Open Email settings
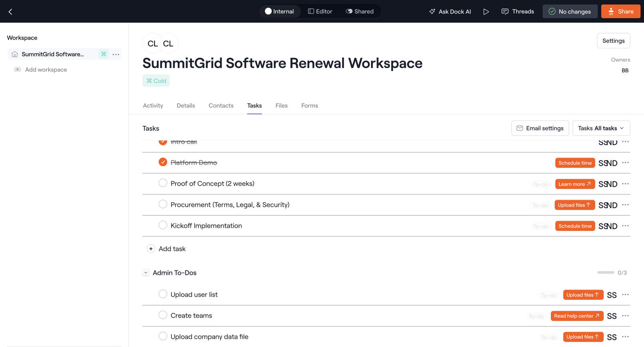Viewport: 644px width, 347px height. click(540, 128)
